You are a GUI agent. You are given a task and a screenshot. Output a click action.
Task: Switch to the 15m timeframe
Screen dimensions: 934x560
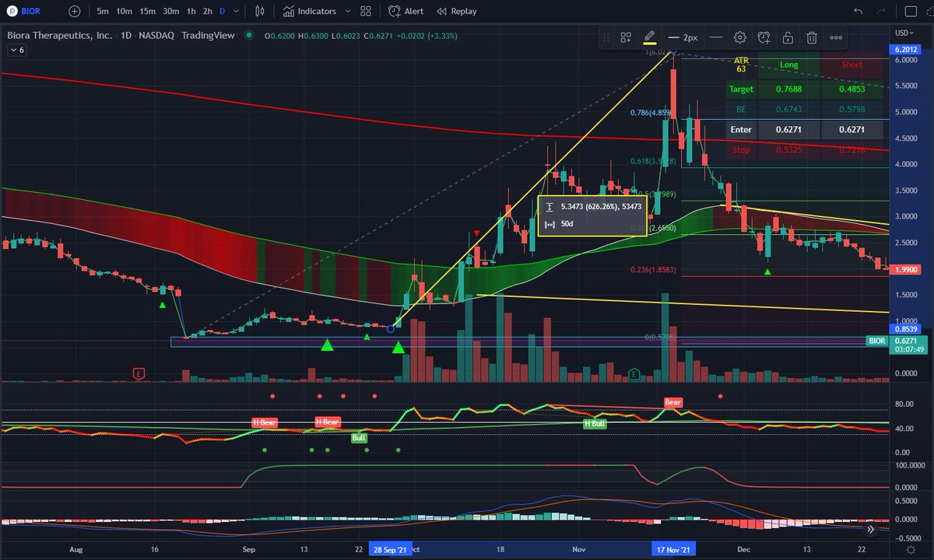146,12
